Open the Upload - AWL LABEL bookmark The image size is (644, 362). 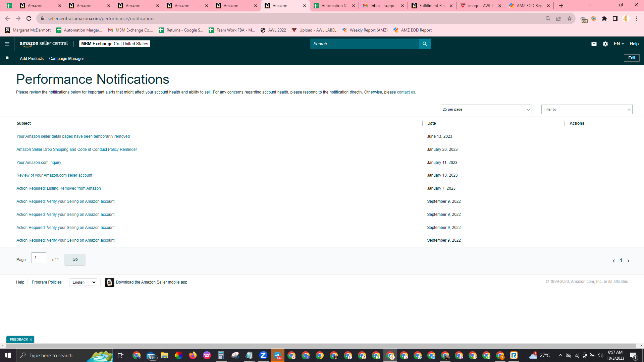click(x=314, y=30)
